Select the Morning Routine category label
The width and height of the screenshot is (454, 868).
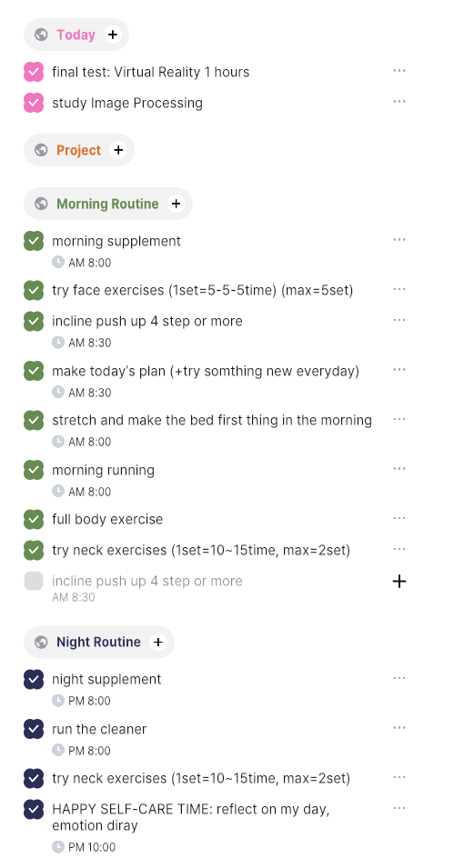click(107, 204)
